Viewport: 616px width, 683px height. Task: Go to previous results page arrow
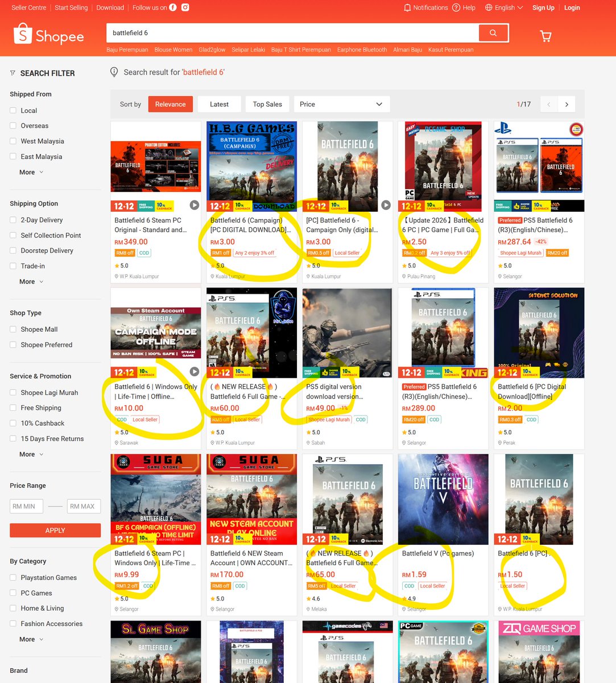tap(549, 104)
